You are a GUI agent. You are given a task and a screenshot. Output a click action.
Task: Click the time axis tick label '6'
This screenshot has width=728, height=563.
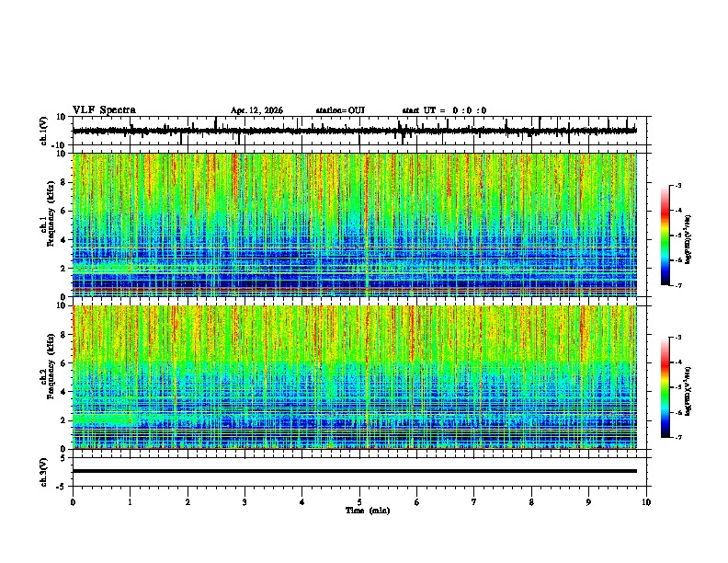coord(417,502)
